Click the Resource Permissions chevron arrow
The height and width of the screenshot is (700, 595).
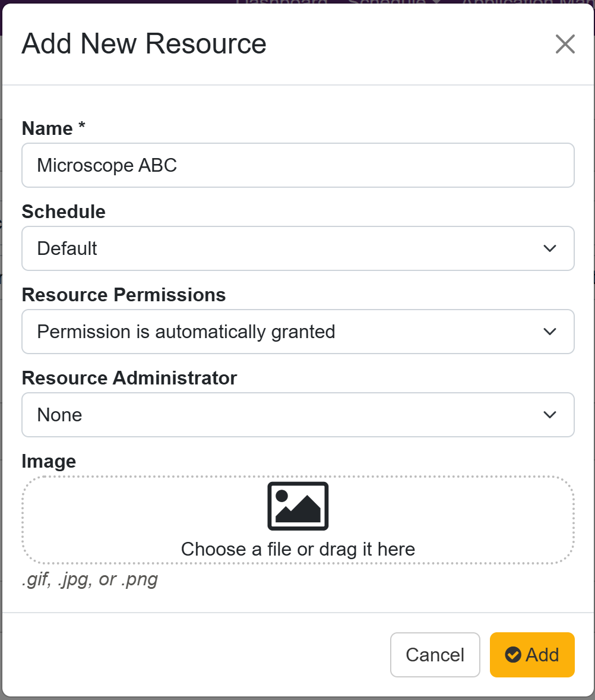pyautogui.click(x=550, y=332)
